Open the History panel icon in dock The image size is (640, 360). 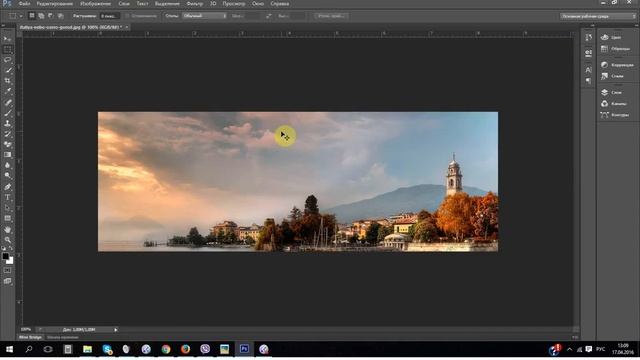pyautogui.click(x=588, y=37)
